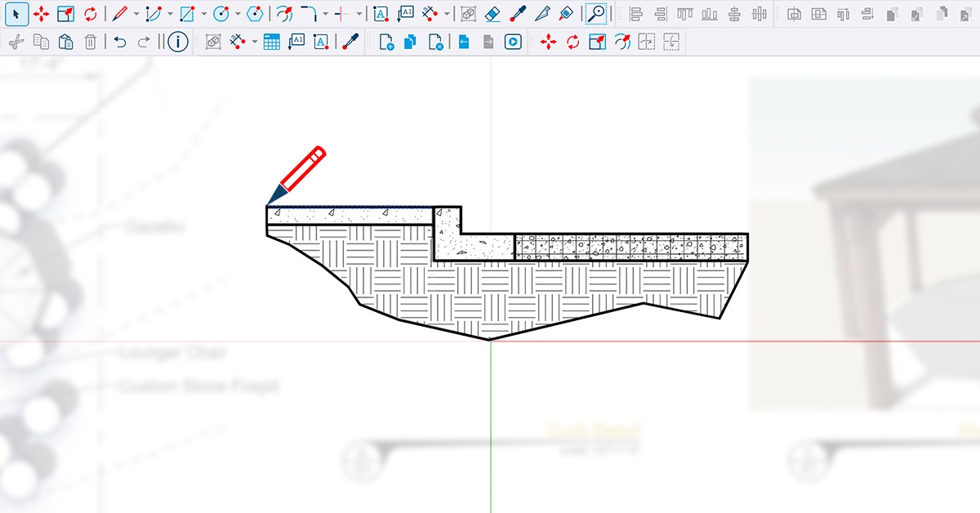Select the A1 Label tool in top row
This screenshot has height=513, width=980.
click(x=406, y=14)
